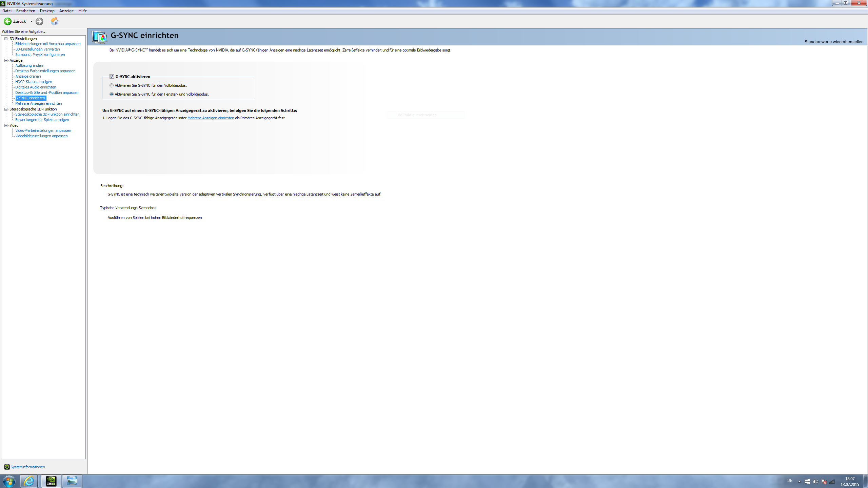The image size is (868, 488).
Task: Open the back history dropdown arrow
Action: pos(32,21)
